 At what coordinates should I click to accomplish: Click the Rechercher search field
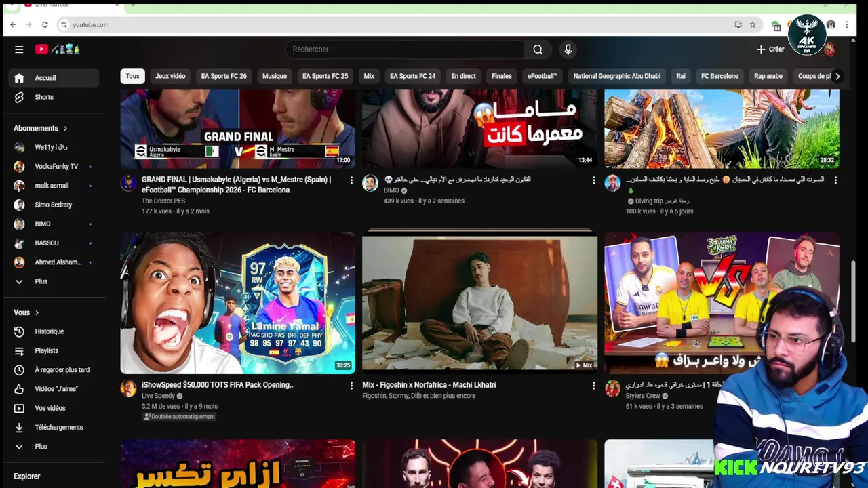pos(404,49)
